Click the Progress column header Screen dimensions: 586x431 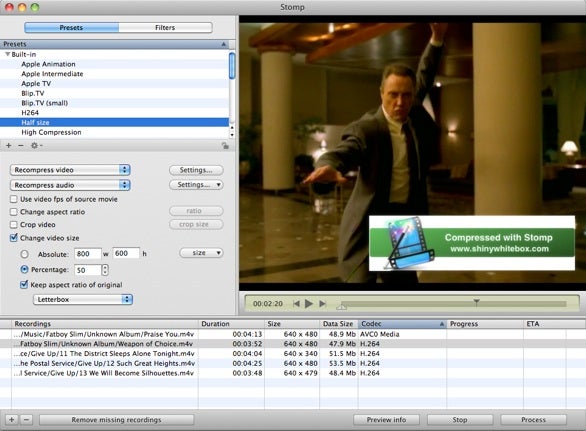pos(485,324)
